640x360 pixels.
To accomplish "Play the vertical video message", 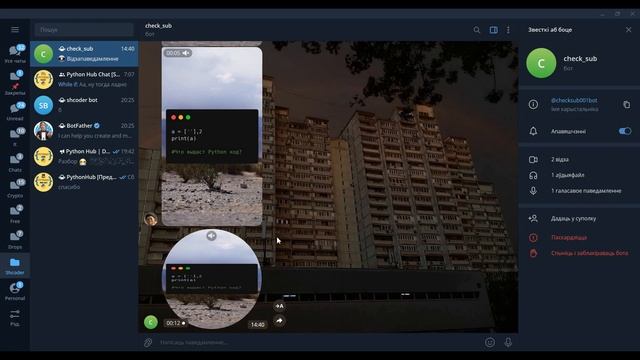I will point(212,136).
